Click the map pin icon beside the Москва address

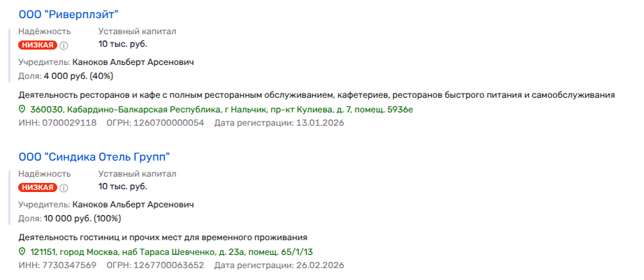click(x=22, y=252)
